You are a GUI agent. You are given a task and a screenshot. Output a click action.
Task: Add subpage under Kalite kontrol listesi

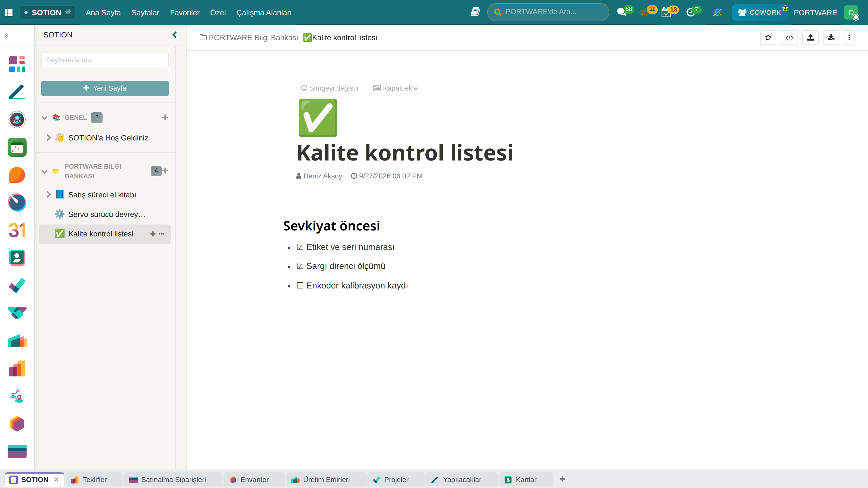(x=153, y=234)
